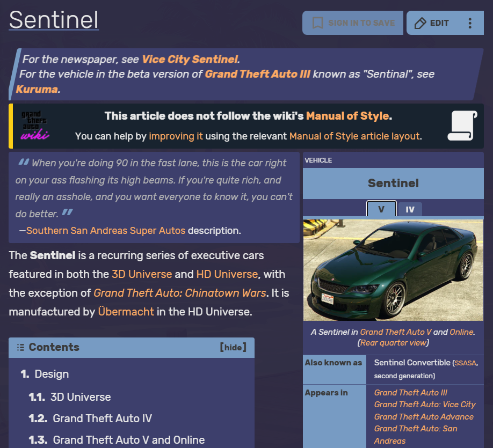Open Manual of Style bold link
This screenshot has height=448, width=493.
[x=347, y=115]
